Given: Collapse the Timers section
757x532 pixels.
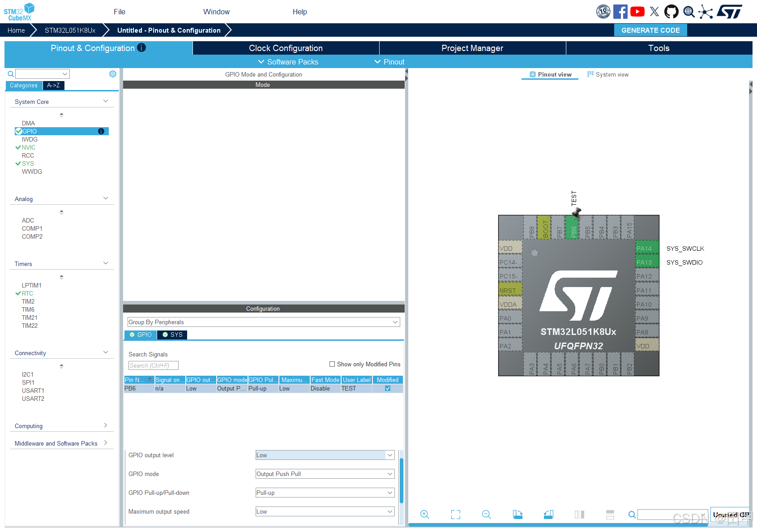Looking at the screenshot, I should coord(106,263).
